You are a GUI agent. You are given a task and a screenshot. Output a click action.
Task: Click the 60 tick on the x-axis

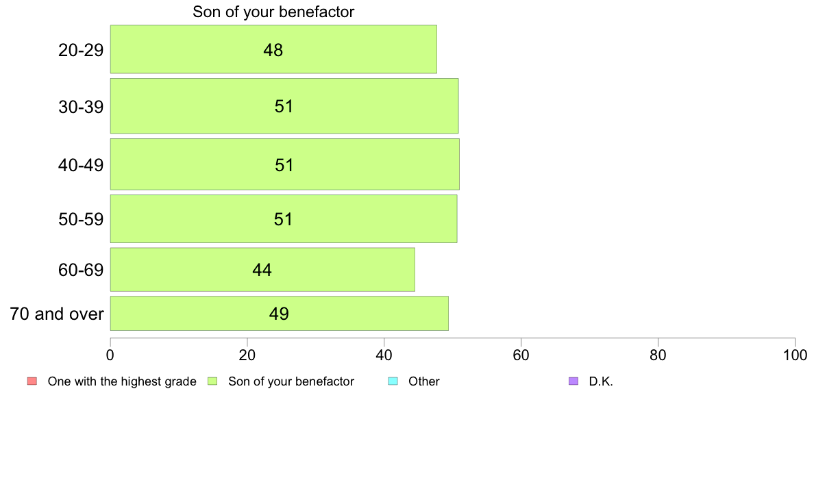(521, 355)
